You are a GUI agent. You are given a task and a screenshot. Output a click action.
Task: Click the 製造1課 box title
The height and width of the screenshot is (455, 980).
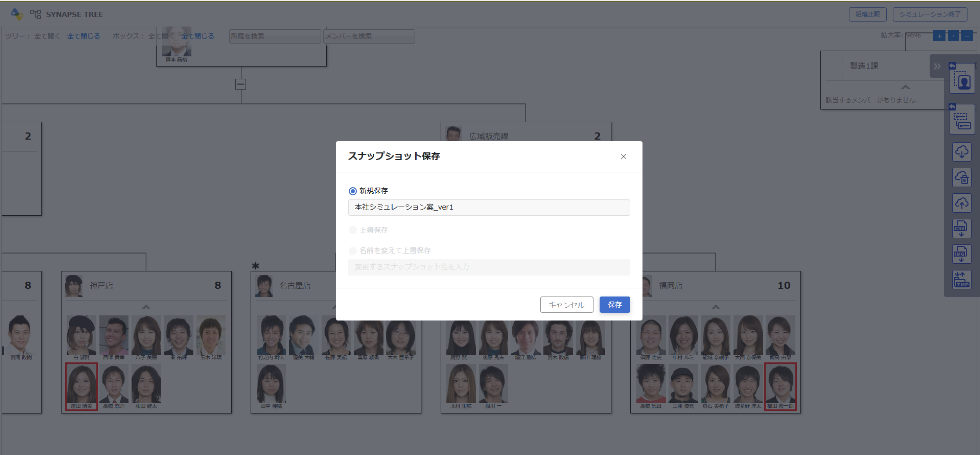pyautogui.click(x=864, y=66)
